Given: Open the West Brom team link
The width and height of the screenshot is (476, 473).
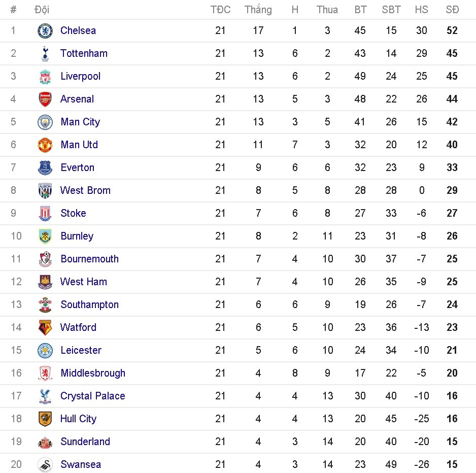Looking at the screenshot, I should (x=85, y=190).
